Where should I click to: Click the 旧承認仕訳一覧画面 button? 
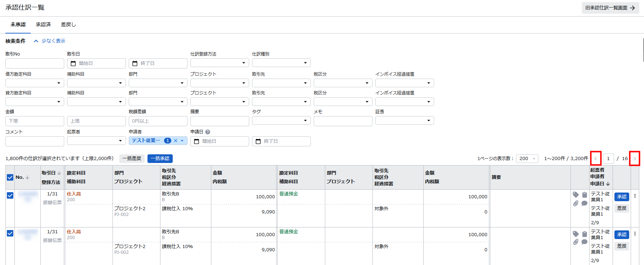tap(610, 8)
